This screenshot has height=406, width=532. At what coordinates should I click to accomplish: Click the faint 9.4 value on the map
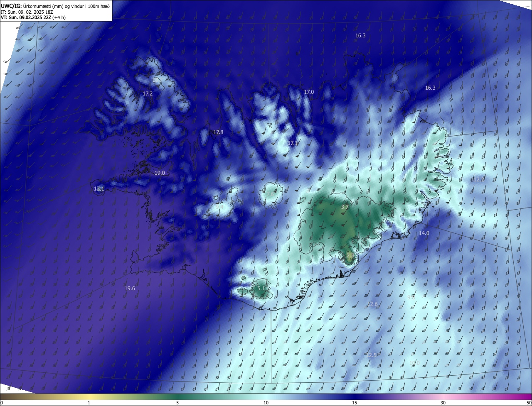coord(219,206)
